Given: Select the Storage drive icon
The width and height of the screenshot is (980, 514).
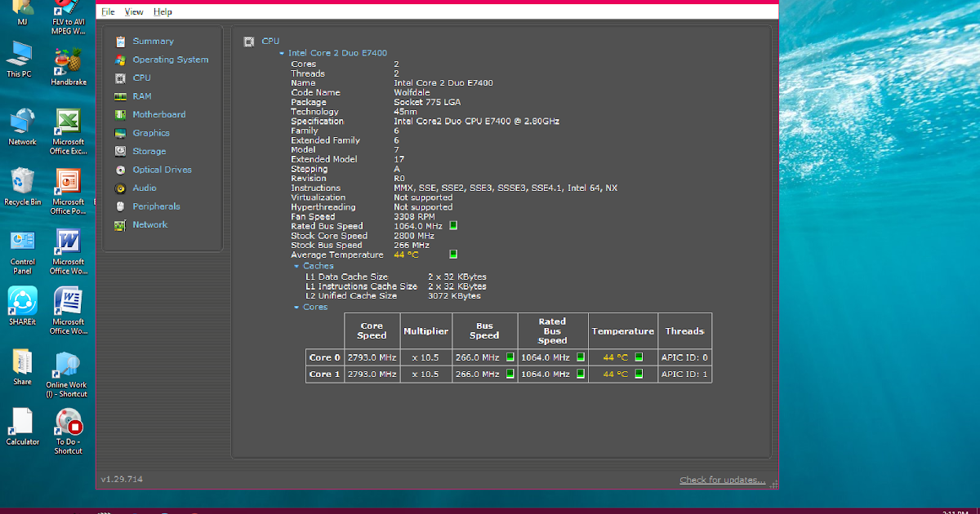Looking at the screenshot, I should pos(120,151).
